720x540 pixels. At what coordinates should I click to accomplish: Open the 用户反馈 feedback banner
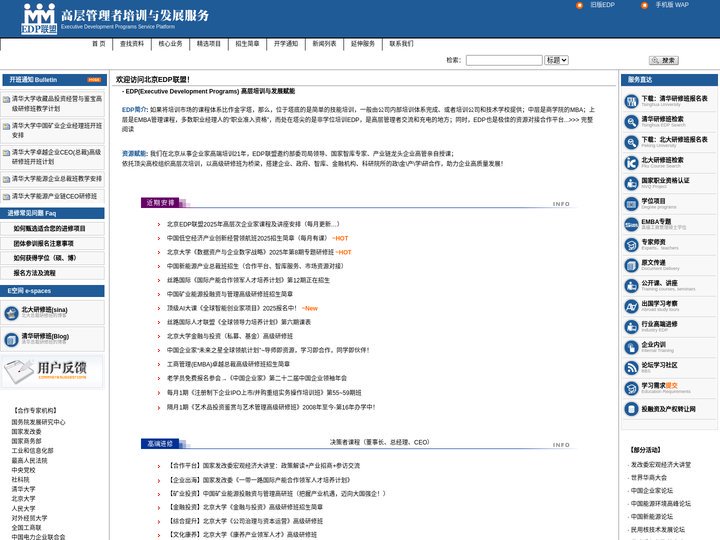point(52,371)
